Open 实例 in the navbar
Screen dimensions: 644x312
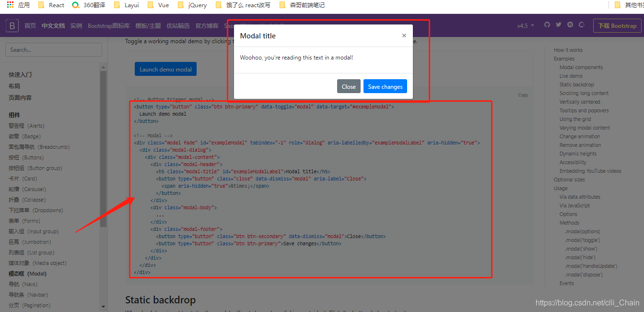[76, 25]
